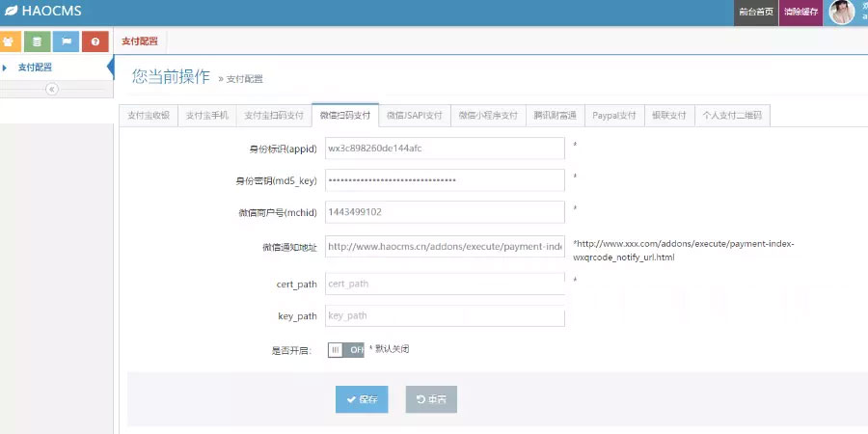Go to 前台首页 in top bar

[755, 12]
